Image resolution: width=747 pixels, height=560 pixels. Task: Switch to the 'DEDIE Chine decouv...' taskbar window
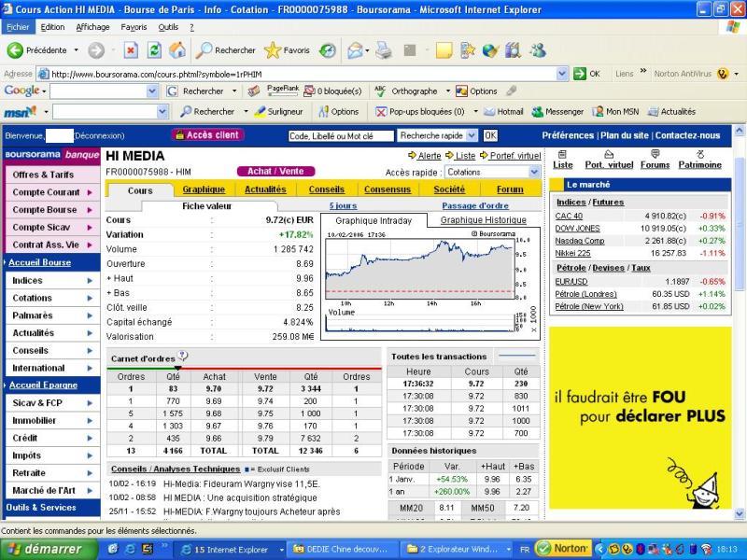[341, 549]
